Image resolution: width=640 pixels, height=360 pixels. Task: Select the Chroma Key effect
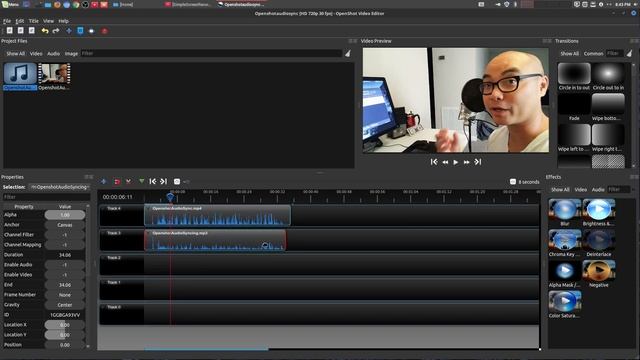565,243
